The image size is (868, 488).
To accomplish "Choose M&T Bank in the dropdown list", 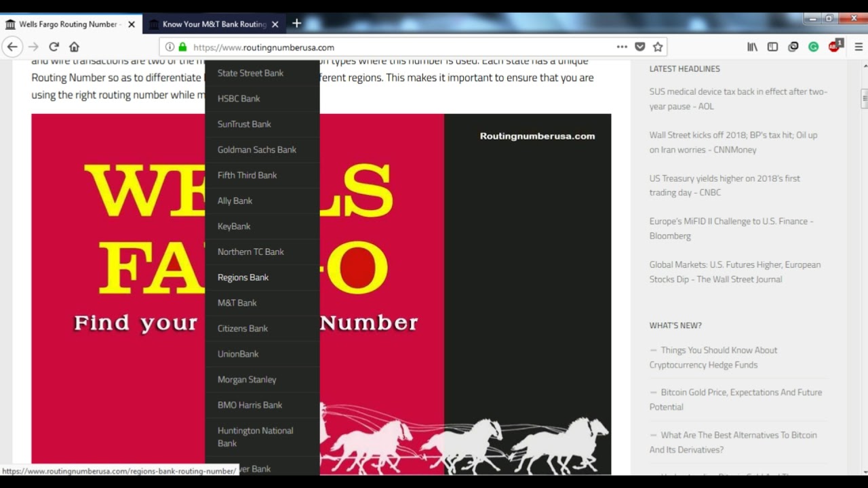I will [x=262, y=303].
